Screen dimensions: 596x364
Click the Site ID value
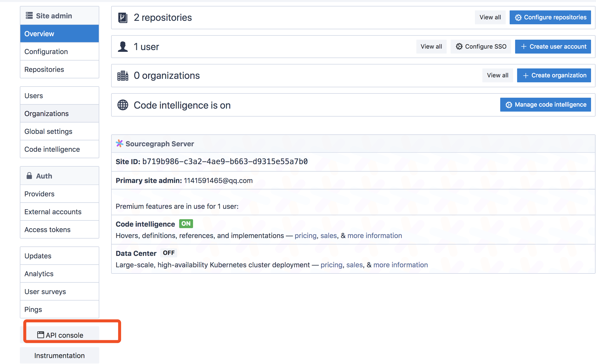pyautogui.click(x=225, y=161)
